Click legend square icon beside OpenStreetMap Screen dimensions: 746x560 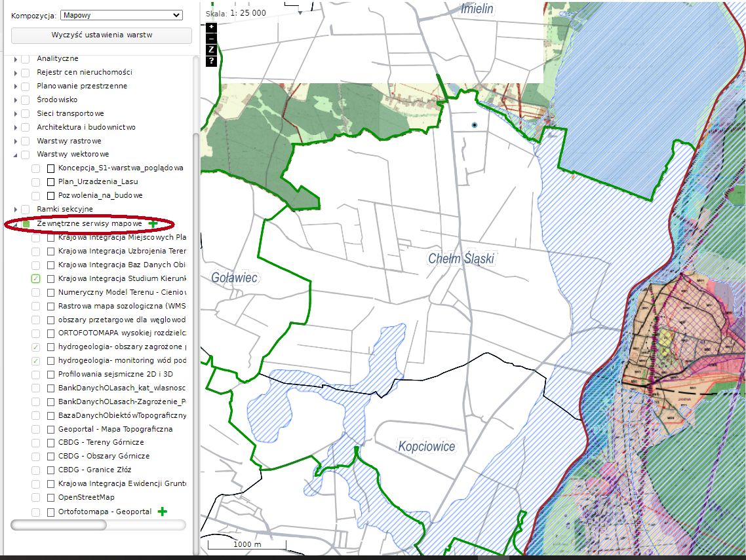51,498
